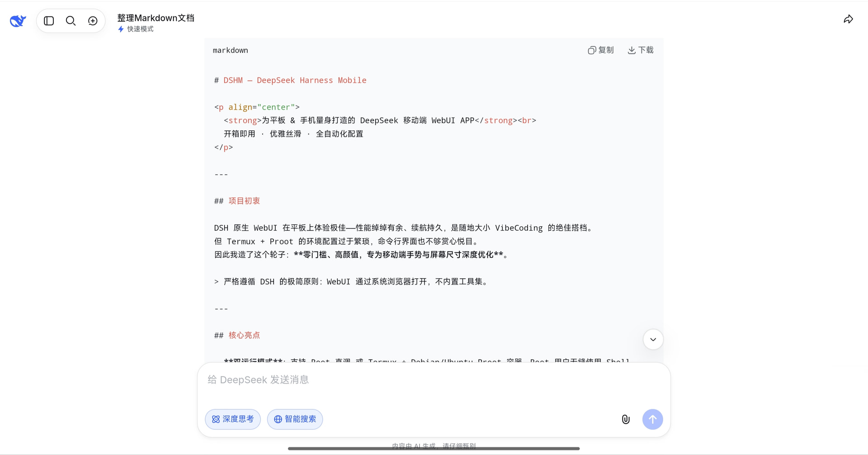Toggle 深度思考 deep thinking mode
The width and height of the screenshot is (868, 455).
click(233, 419)
